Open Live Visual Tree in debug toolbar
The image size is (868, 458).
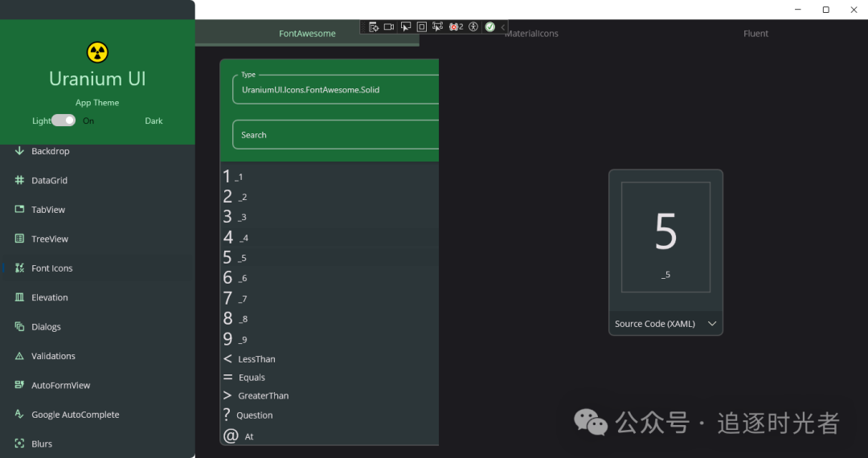point(374,27)
